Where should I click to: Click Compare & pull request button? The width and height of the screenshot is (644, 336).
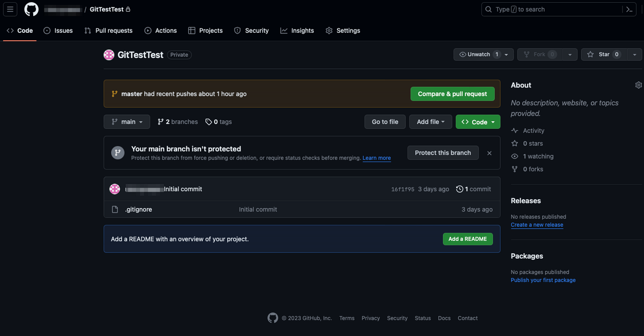pos(452,94)
